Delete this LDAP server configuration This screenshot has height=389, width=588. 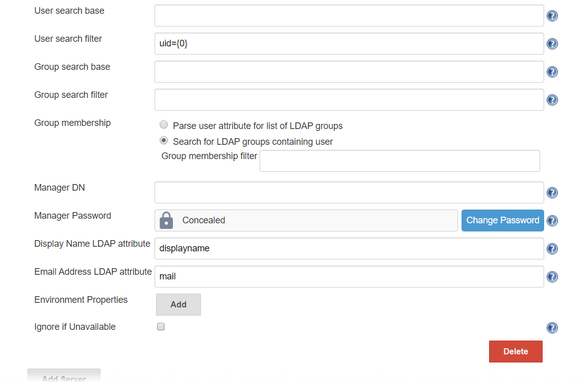pyautogui.click(x=515, y=351)
